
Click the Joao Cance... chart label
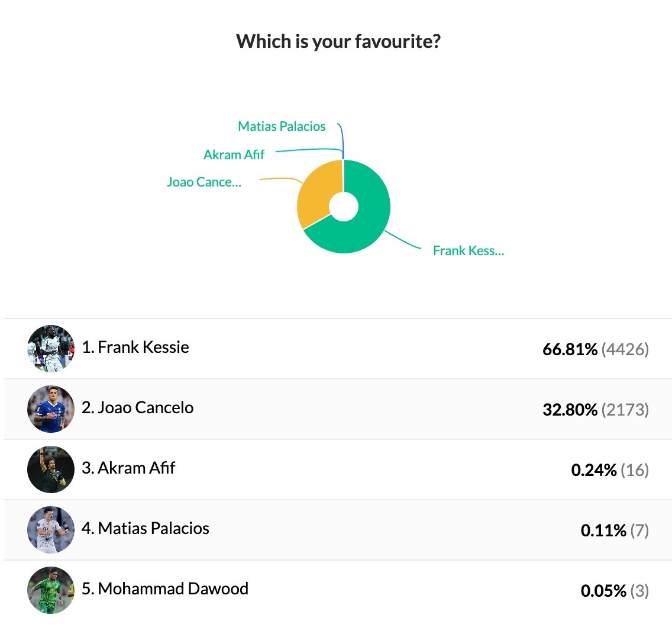(204, 182)
